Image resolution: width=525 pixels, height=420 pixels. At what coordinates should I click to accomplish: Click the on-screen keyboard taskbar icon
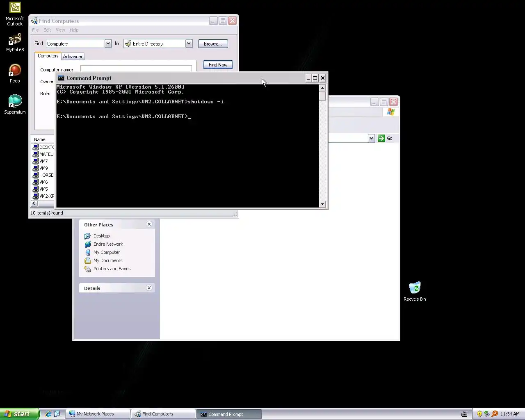pyautogui.click(x=464, y=414)
